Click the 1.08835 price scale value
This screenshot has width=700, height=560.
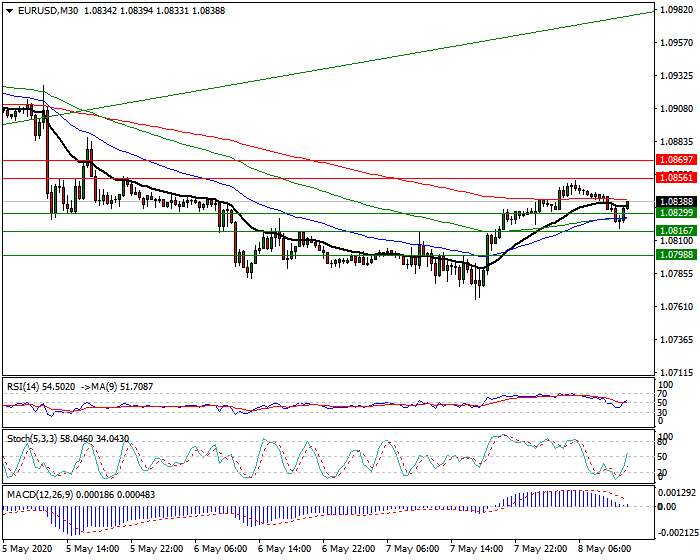[x=677, y=142]
